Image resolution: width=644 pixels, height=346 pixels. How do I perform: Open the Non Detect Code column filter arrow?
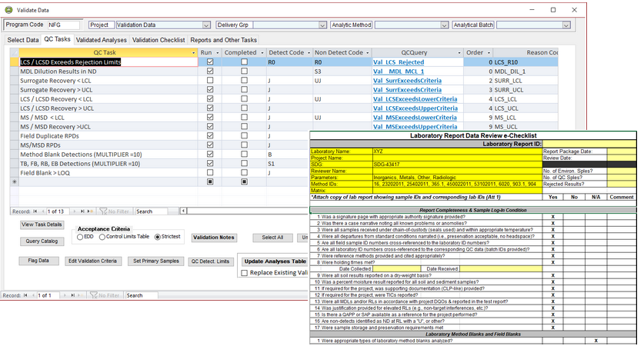click(368, 52)
